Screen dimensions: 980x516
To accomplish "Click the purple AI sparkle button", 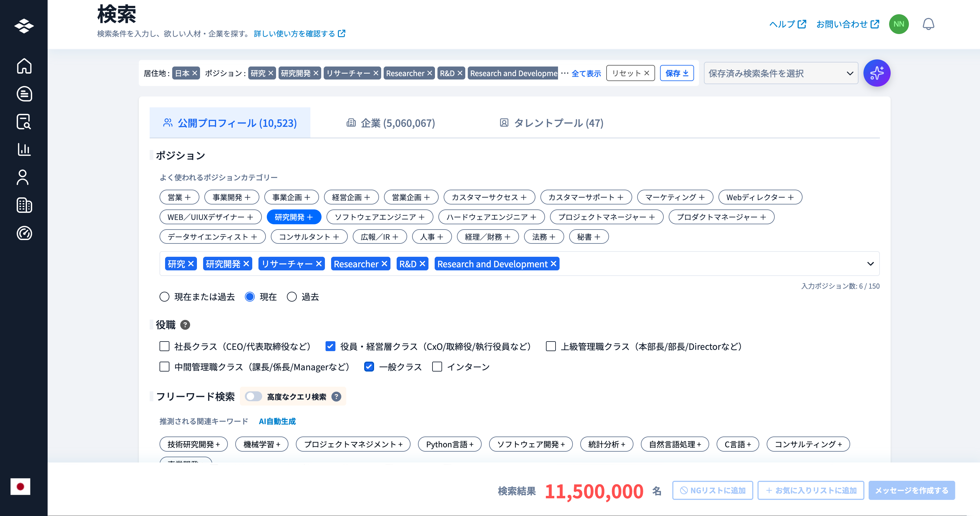I will [x=876, y=73].
